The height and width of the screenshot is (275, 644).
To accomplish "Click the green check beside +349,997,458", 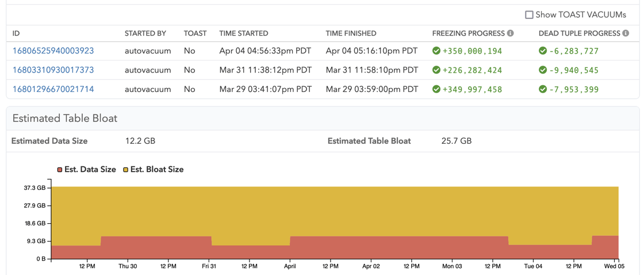I will pos(436,89).
